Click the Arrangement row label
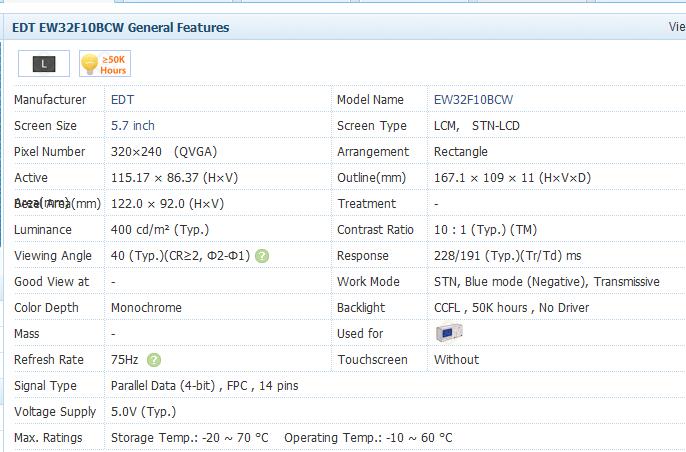Image resolution: width=686 pixels, height=452 pixels. [373, 152]
